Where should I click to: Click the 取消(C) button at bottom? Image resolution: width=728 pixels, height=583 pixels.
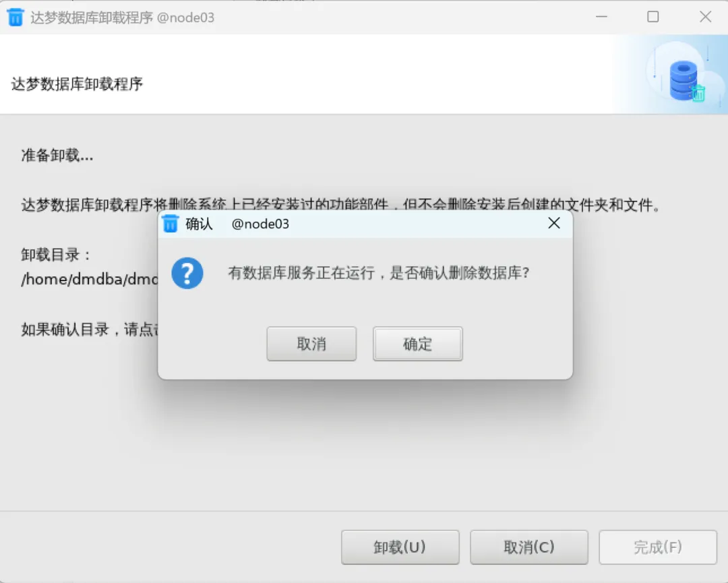pyautogui.click(x=529, y=547)
